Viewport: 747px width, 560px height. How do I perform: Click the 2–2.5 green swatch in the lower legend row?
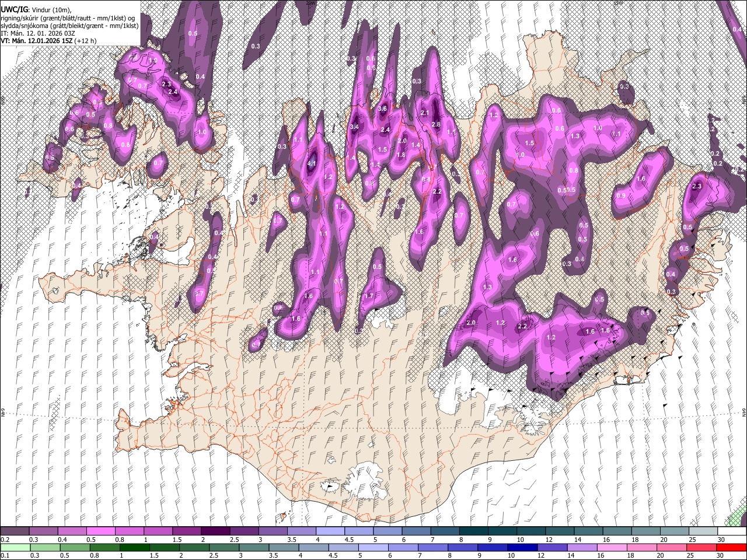(194, 547)
